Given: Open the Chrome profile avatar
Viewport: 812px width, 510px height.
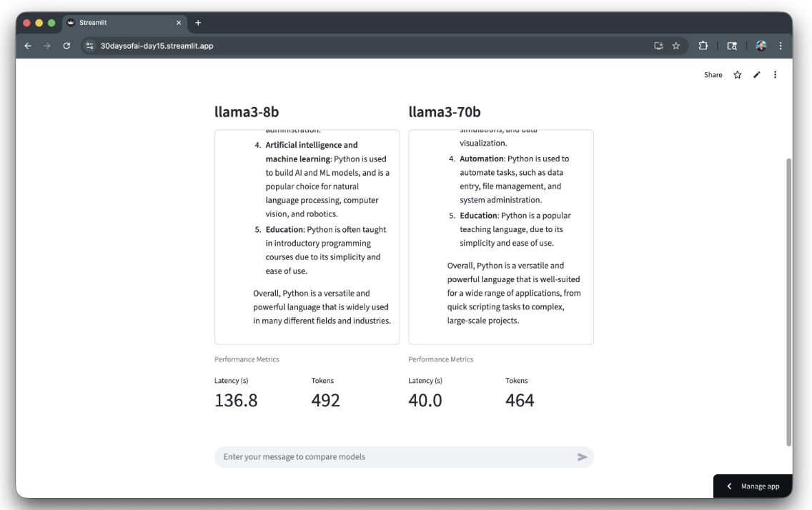Looking at the screenshot, I should [x=761, y=46].
